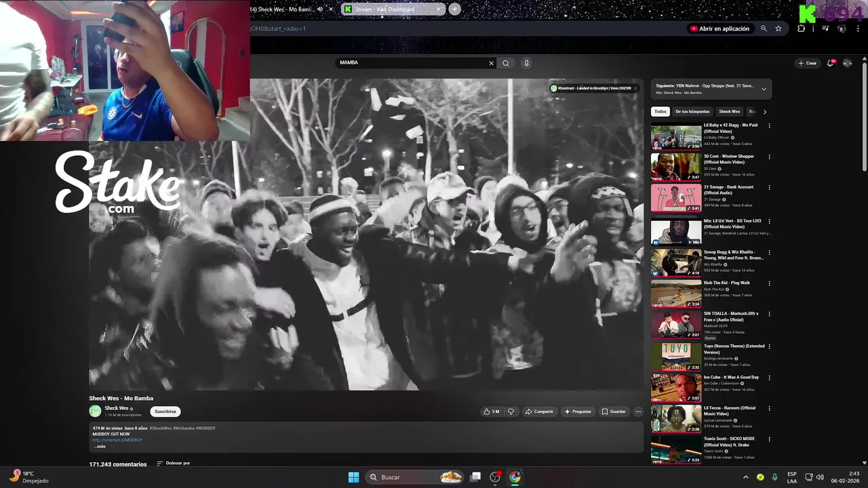Screen dimensions: 868x488
Task: Show more filter chips with right arrow
Action: (765, 112)
